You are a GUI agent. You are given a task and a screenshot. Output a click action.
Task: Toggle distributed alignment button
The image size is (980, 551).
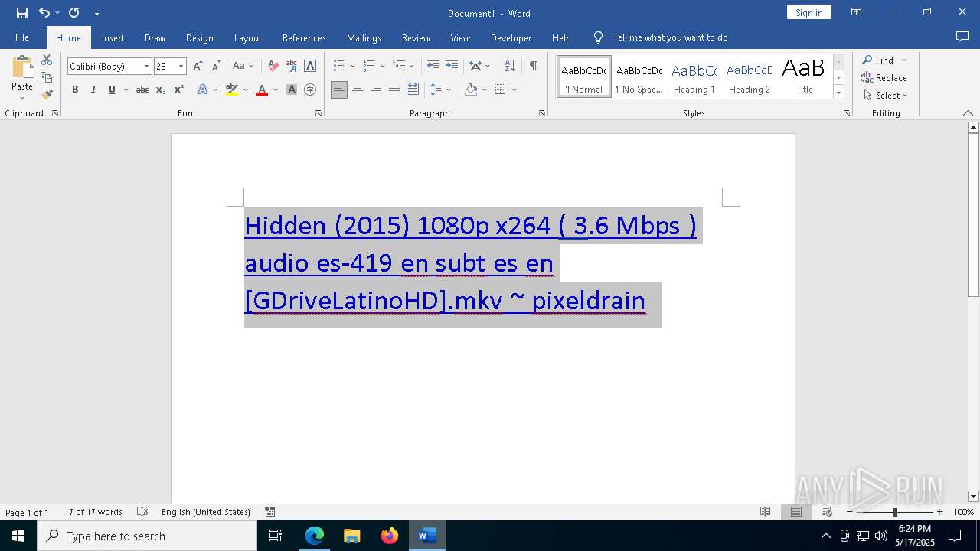(413, 90)
